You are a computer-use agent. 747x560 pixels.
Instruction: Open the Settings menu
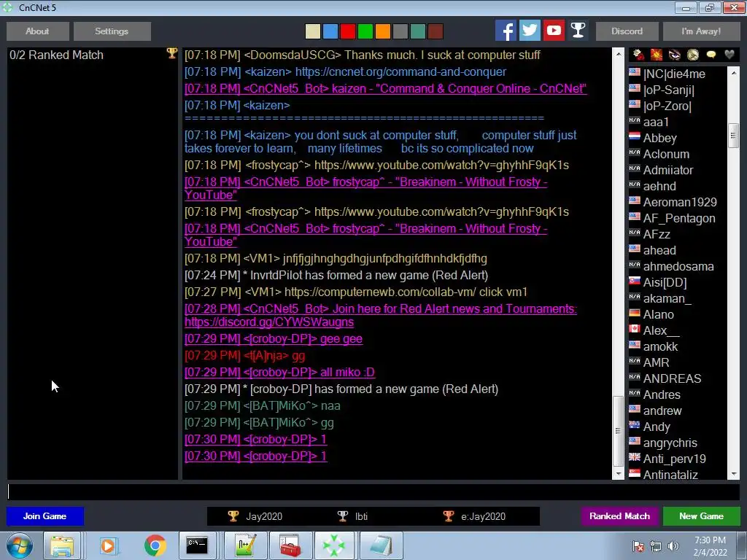(112, 31)
